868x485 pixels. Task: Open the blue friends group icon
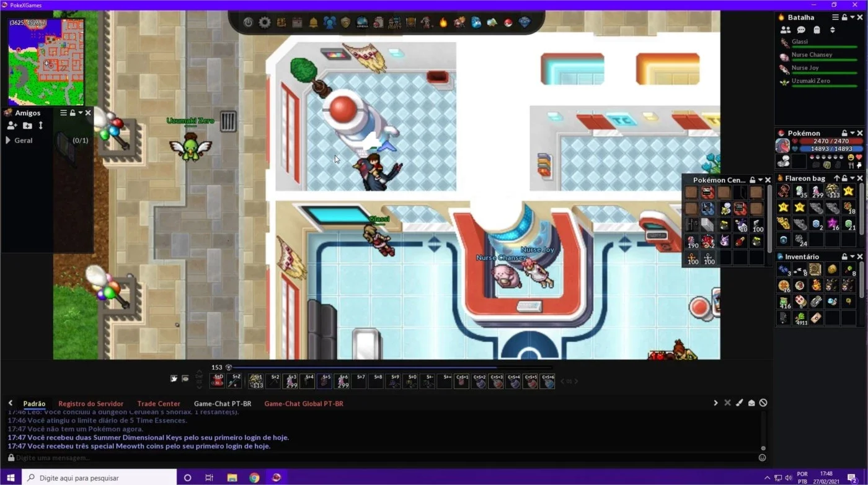329,22
